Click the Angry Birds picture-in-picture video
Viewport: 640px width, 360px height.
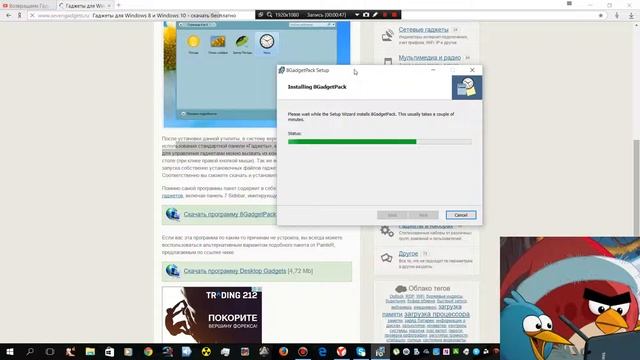[570, 298]
